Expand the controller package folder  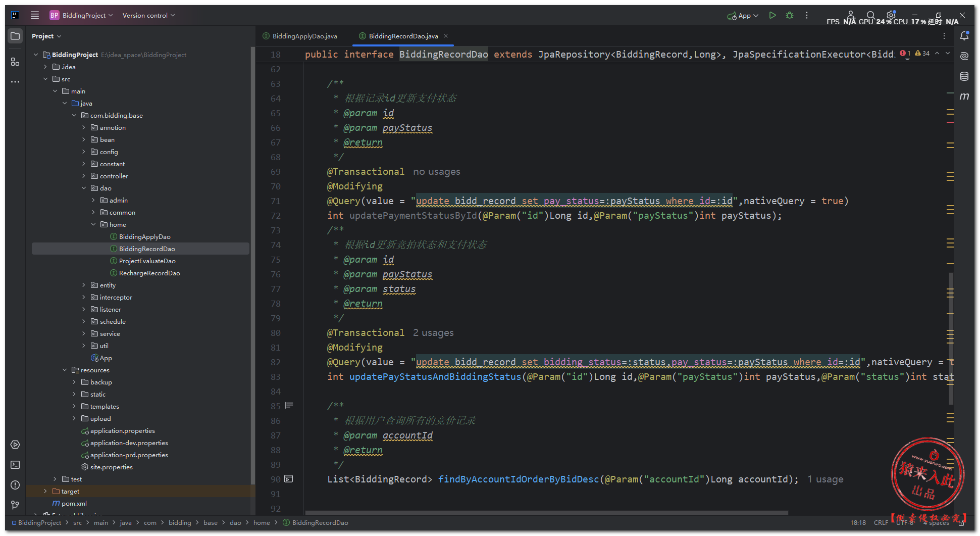click(x=84, y=176)
